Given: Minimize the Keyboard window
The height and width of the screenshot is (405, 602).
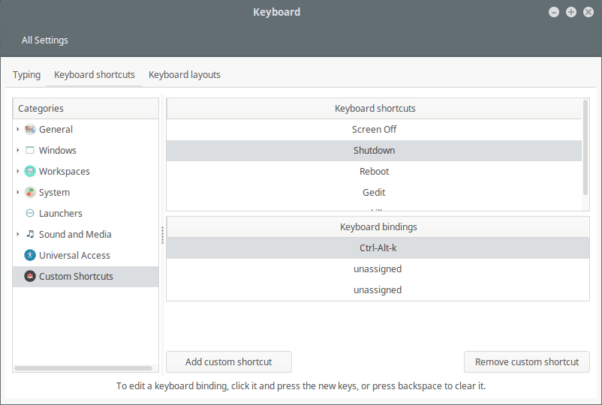Looking at the screenshot, I should tap(554, 12).
